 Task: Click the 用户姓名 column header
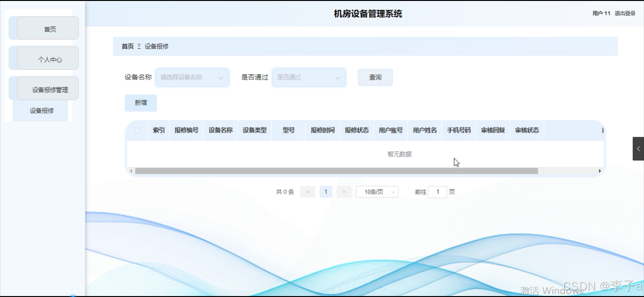click(x=425, y=130)
